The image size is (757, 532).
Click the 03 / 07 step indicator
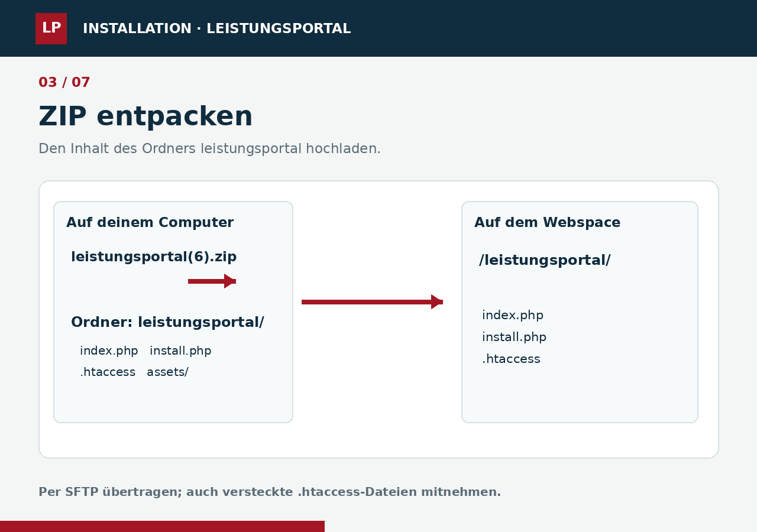[64, 83]
